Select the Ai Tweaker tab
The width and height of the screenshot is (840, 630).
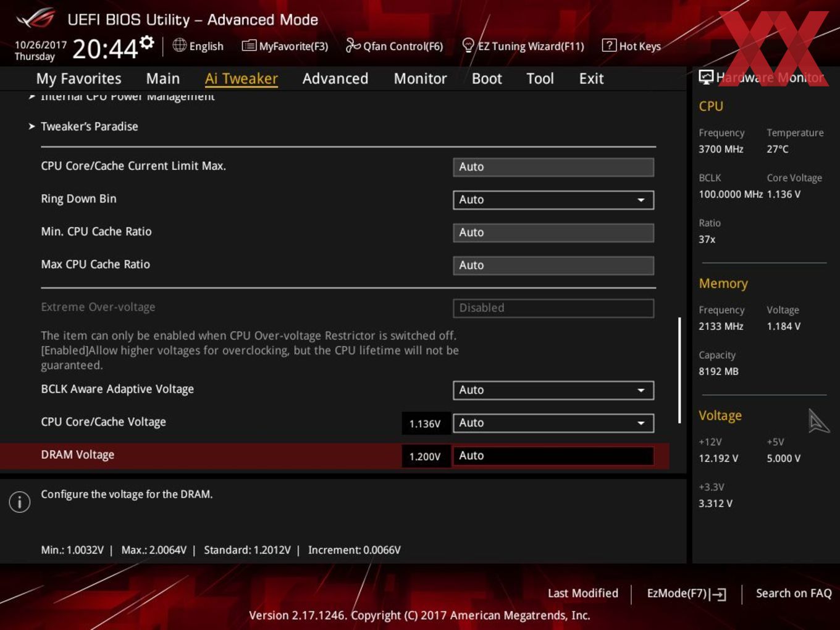pos(241,78)
